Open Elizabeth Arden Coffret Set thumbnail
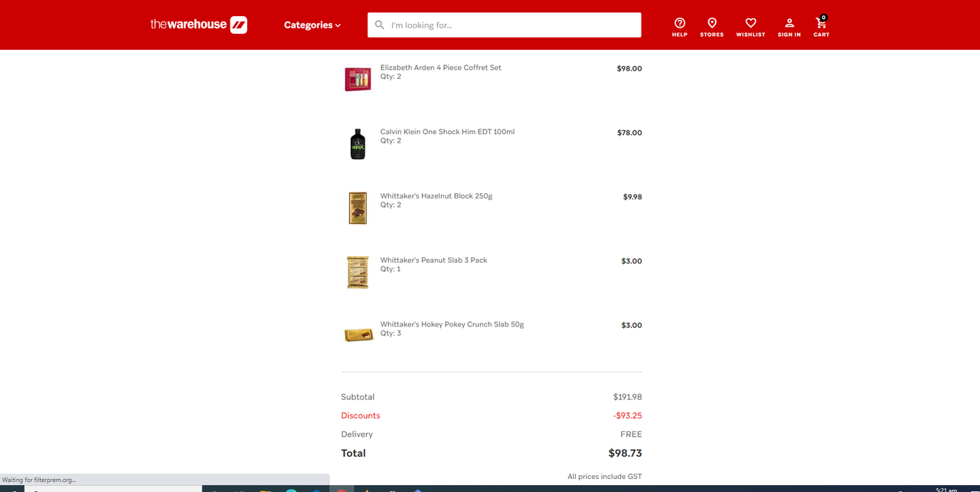 pos(358,79)
